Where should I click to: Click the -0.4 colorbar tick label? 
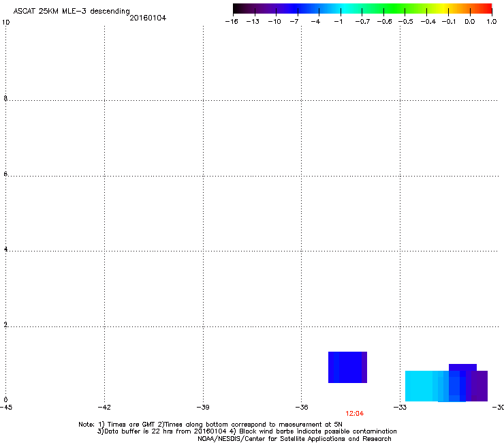pos(428,22)
